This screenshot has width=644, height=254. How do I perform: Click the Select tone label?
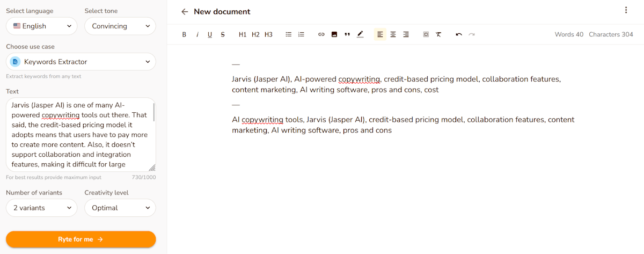point(101,11)
